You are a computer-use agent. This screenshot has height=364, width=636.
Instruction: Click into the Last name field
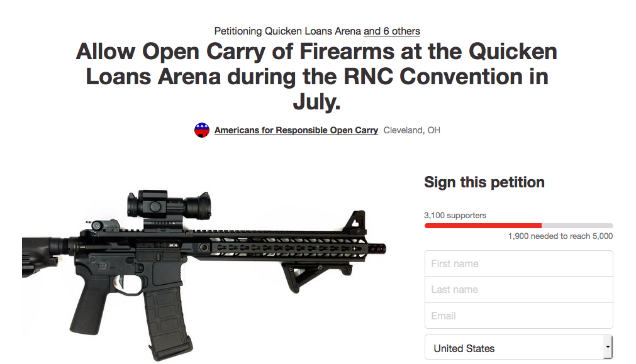coord(518,289)
